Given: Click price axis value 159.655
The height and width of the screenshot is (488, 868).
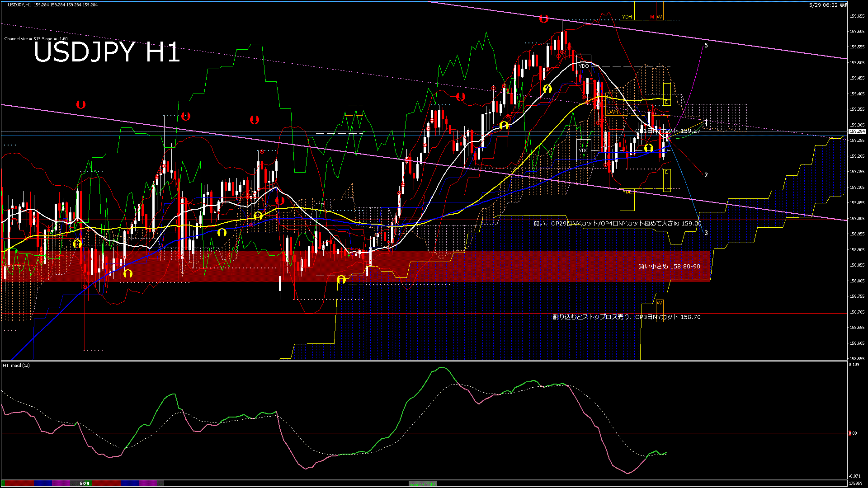Looking at the screenshot, I should tap(857, 16).
